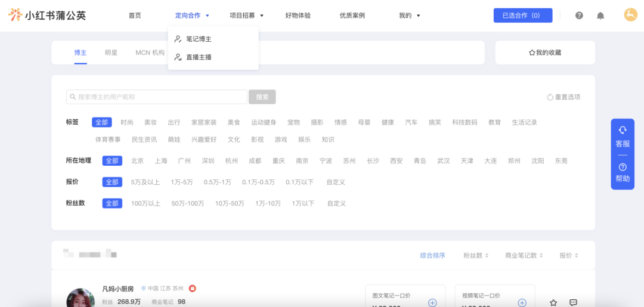Add 图文笔记一口价 with plus icon
This screenshot has width=644, height=307.
pyautogui.click(x=432, y=303)
